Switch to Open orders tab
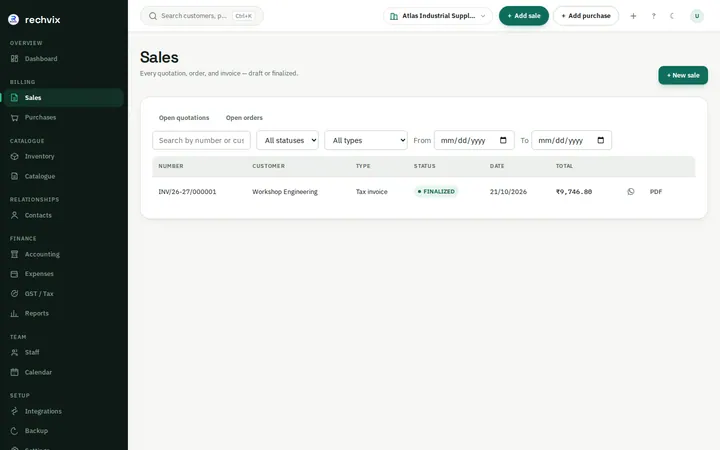The height and width of the screenshot is (450, 720). 244,118
